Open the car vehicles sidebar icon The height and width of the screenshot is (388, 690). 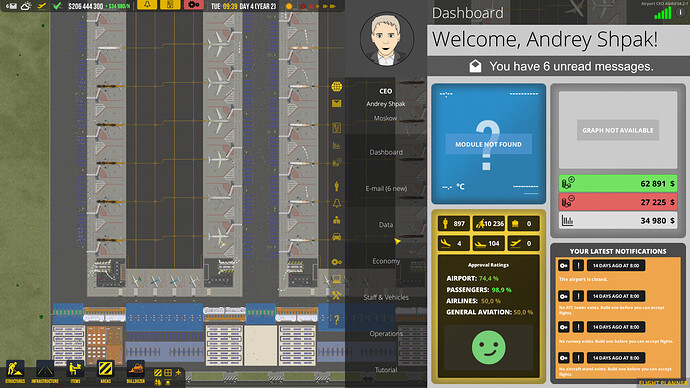[x=337, y=237]
